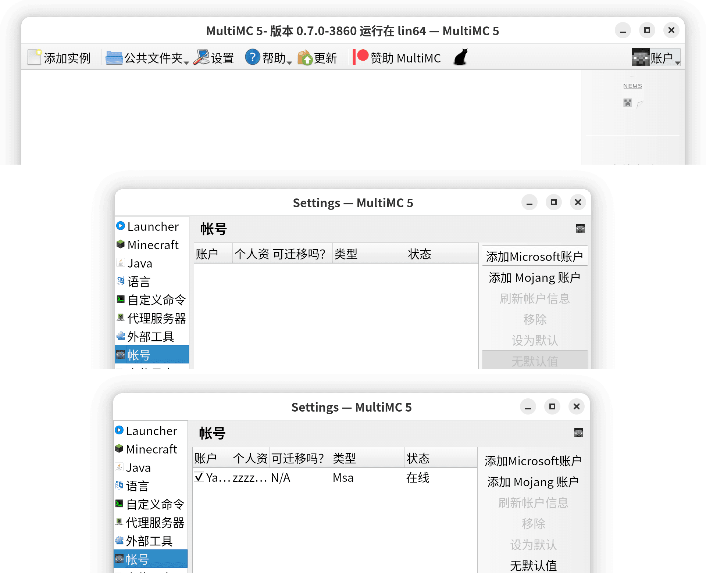Viewport: 706px width, 588px height.
Task: Click 外部工具 puzzle icon in lower Settings sidebar
Action: (119, 540)
